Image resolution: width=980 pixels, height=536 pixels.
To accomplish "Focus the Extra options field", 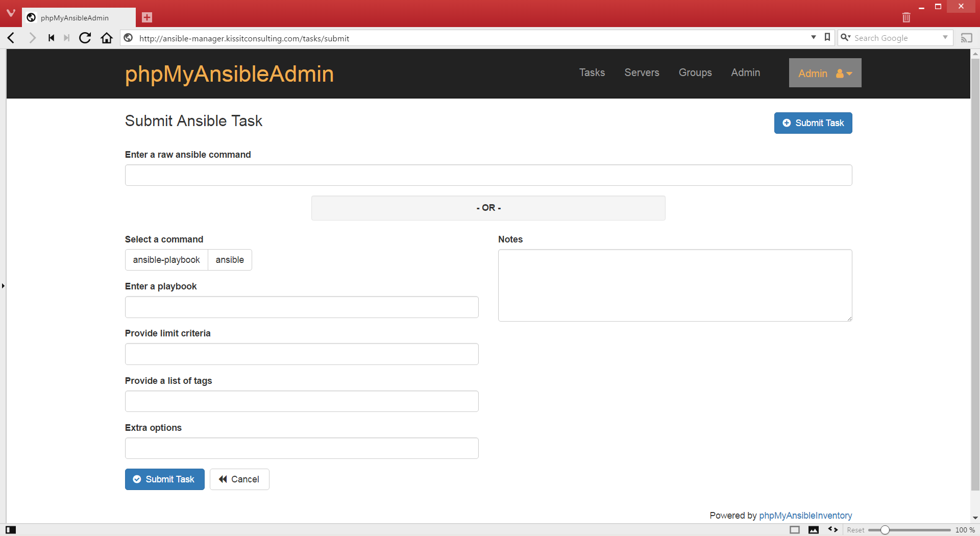I will tap(302, 448).
